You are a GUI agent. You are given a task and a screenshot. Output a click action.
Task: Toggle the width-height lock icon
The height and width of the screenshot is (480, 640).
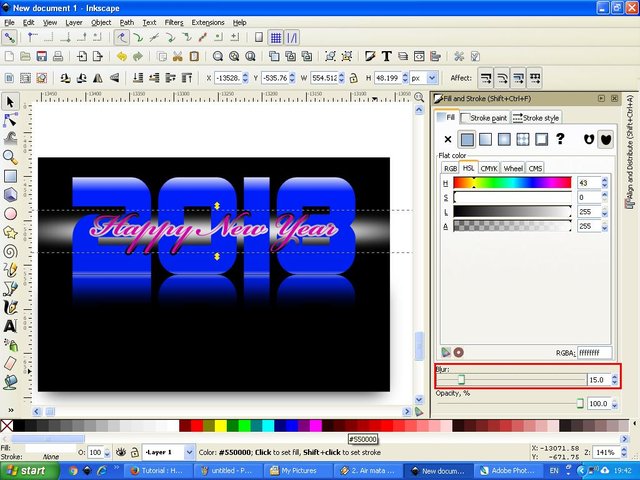click(x=353, y=78)
